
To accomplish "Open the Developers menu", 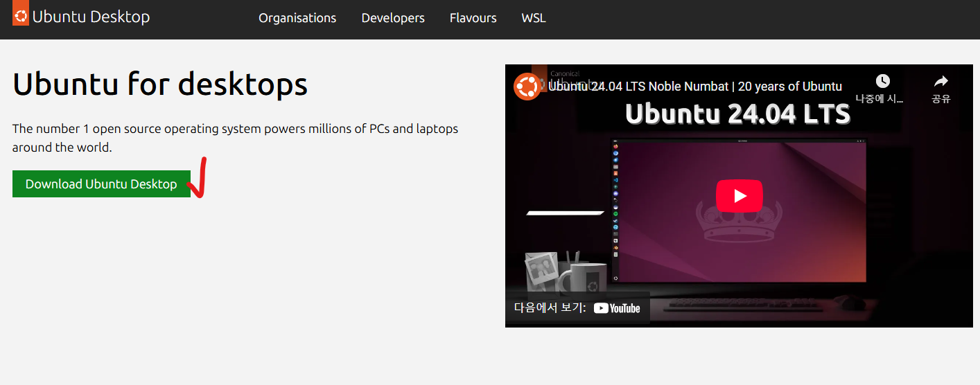I will point(393,18).
